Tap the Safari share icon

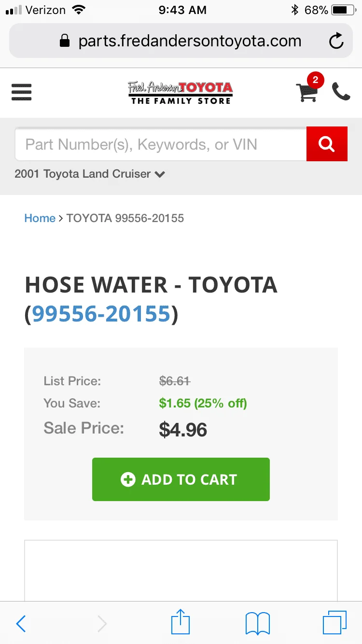(181, 622)
